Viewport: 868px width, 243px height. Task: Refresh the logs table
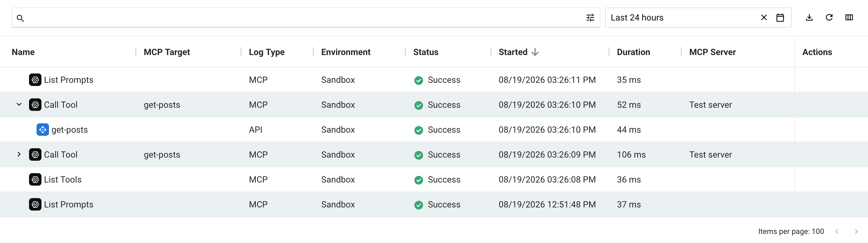coord(829,18)
